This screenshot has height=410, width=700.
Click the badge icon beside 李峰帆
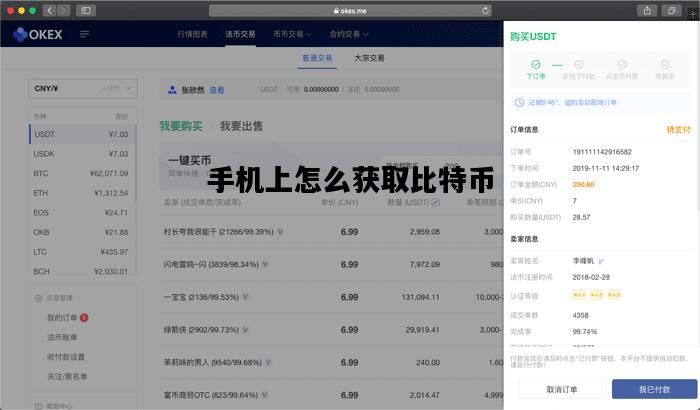[x=600, y=261]
